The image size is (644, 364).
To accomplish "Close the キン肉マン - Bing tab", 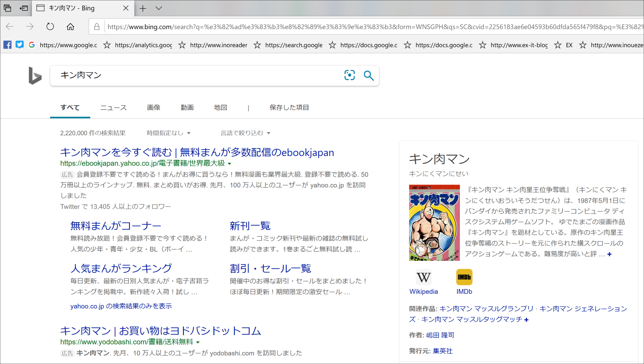I will click(x=126, y=8).
